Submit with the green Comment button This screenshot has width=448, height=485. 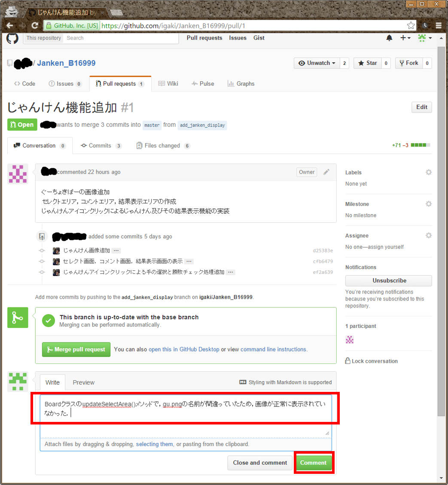313,463
